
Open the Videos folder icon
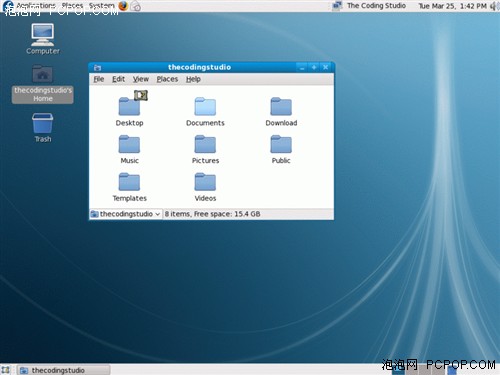click(205, 182)
